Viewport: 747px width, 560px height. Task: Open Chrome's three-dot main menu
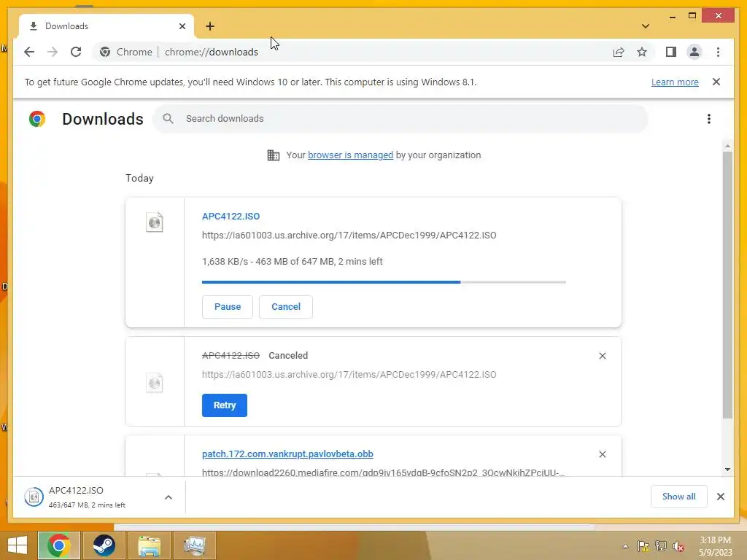tap(718, 52)
